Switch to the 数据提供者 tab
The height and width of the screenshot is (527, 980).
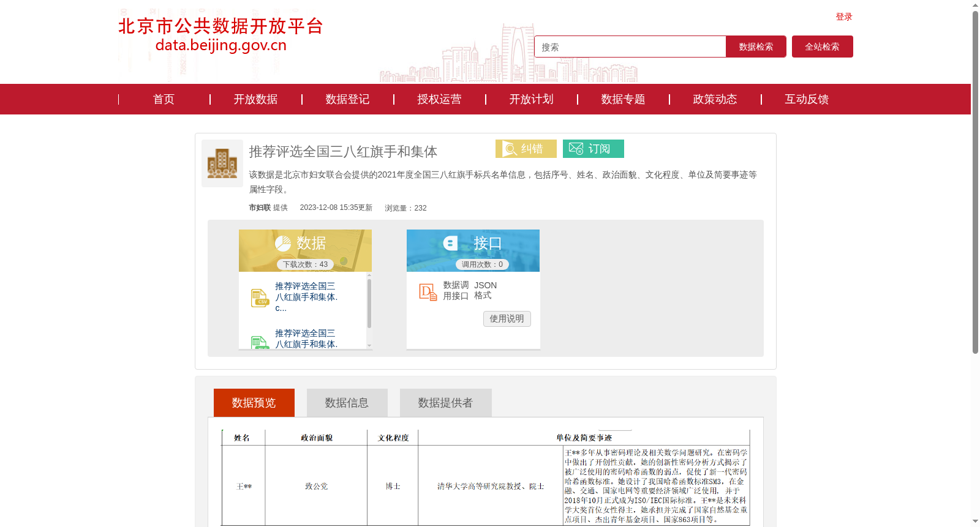click(446, 403)
